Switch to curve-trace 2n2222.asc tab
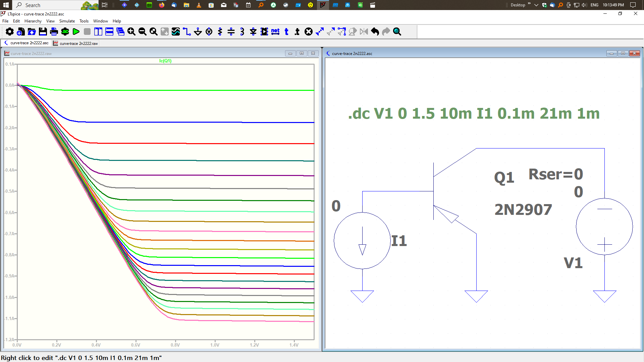 pos(26,43)
